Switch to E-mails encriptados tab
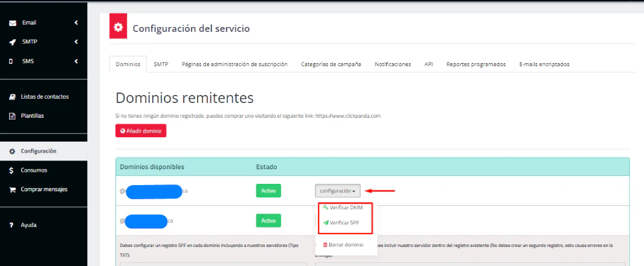The image size is (644, 266). 544,64
